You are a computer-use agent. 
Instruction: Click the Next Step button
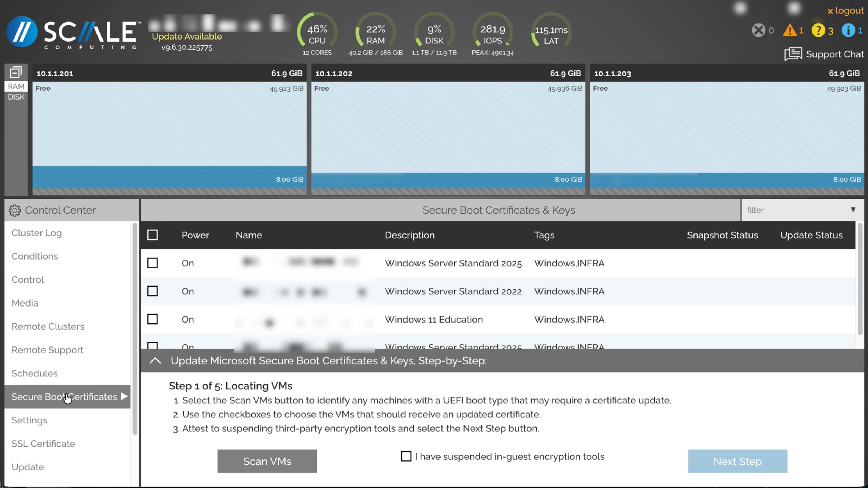click(x=737, y=461)
